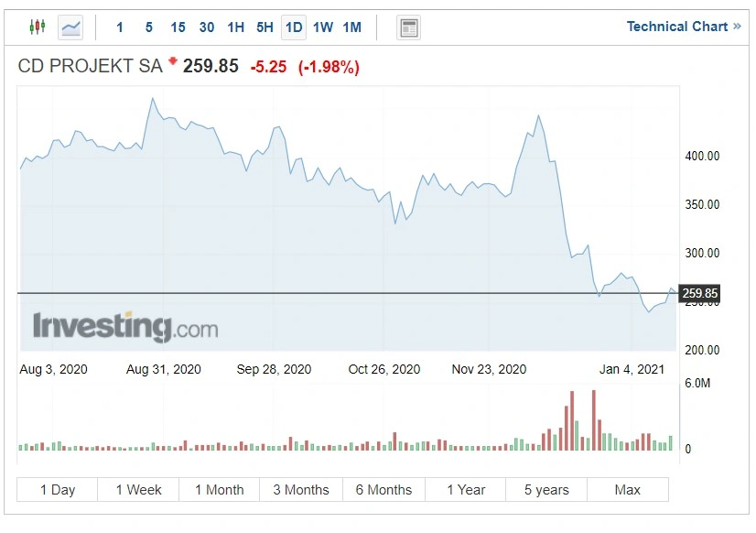This screenshot has width=756, height=533.
Task: Select the 5H interval
Action: point(265,27)
